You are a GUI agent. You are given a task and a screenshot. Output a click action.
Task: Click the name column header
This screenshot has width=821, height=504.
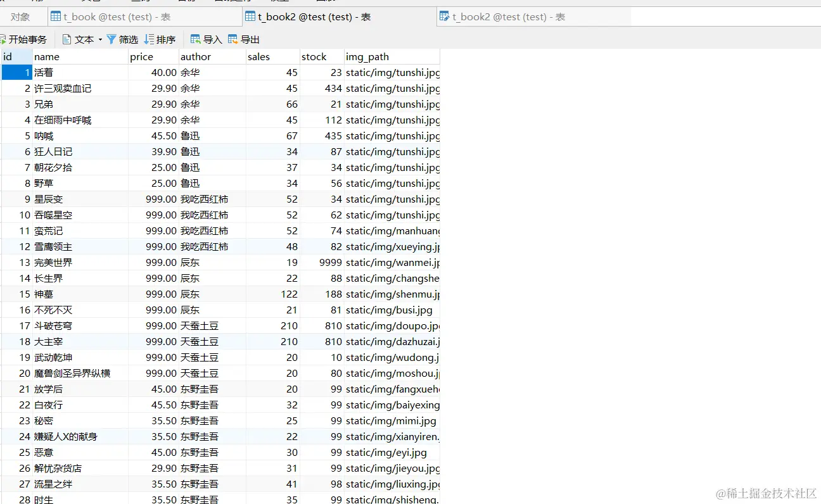(x=80, y=56)
